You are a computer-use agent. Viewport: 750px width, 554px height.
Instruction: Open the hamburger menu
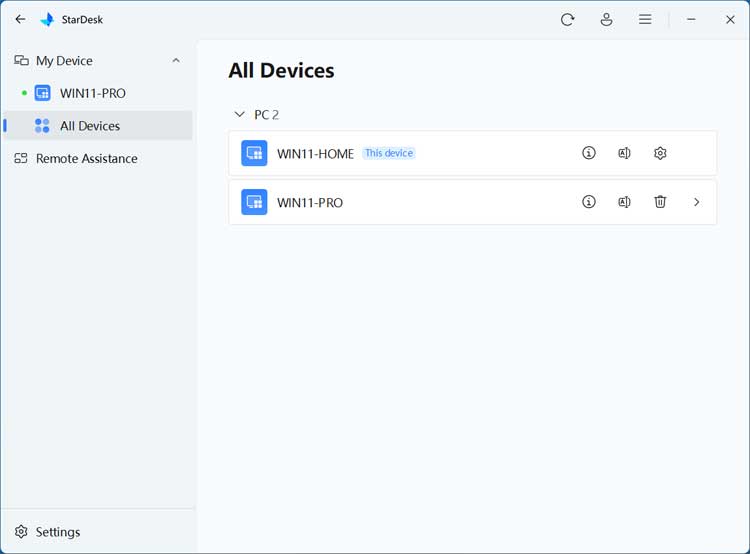tap(645, 20)
